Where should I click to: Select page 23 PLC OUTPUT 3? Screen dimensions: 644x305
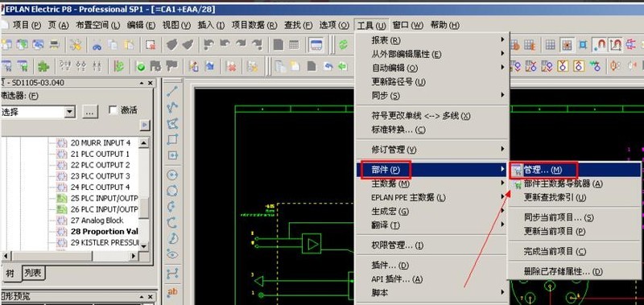(x=100, y=176)
